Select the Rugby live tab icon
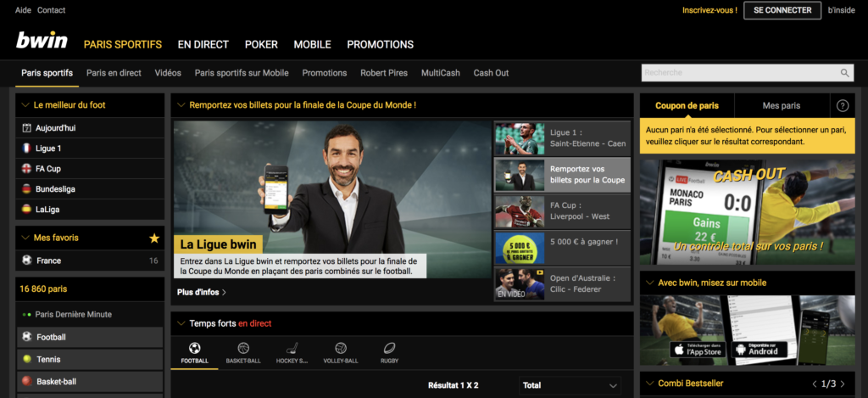 point(389,348)
